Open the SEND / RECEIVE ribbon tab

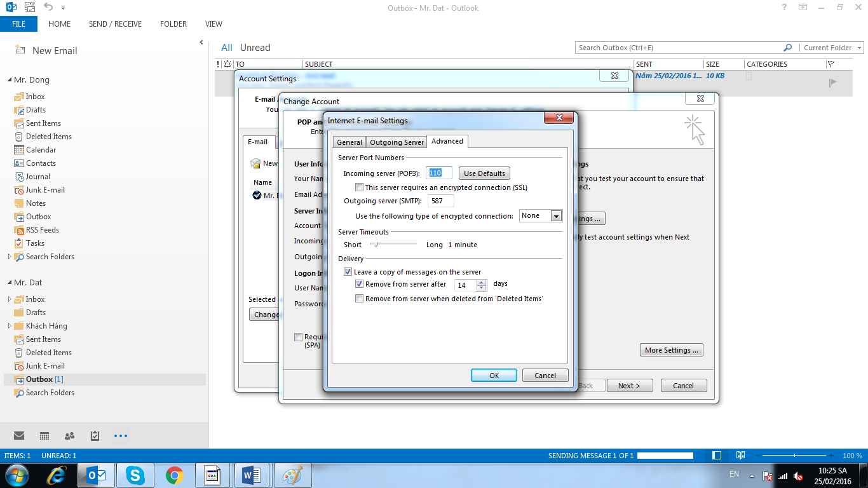(x=115, y=24)
